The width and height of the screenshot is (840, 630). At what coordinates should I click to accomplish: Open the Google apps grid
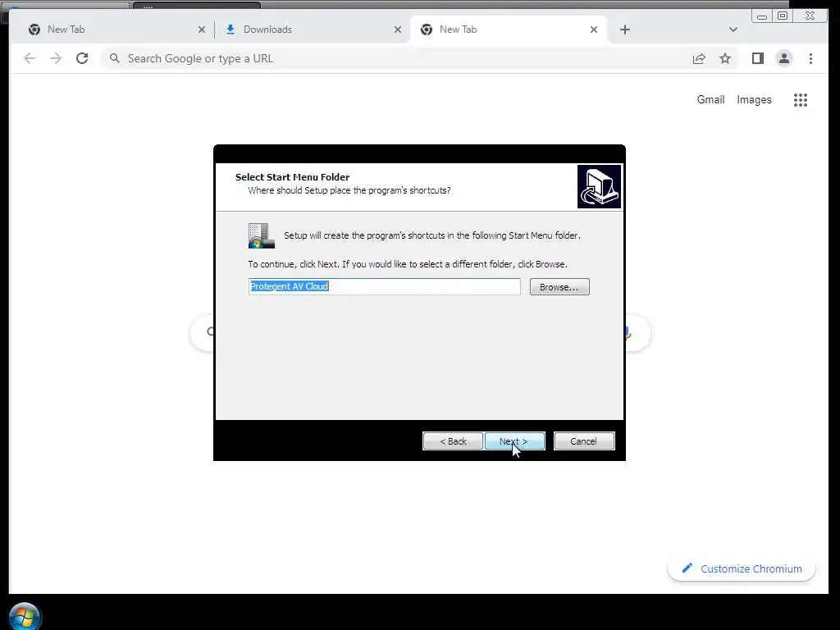coord(801,99)
